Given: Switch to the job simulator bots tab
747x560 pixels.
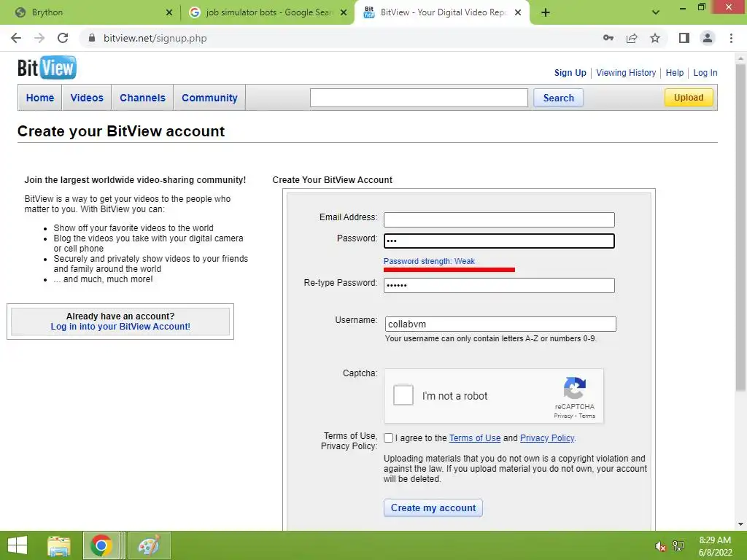Looking at the screenshot, I should coord(267,12).
